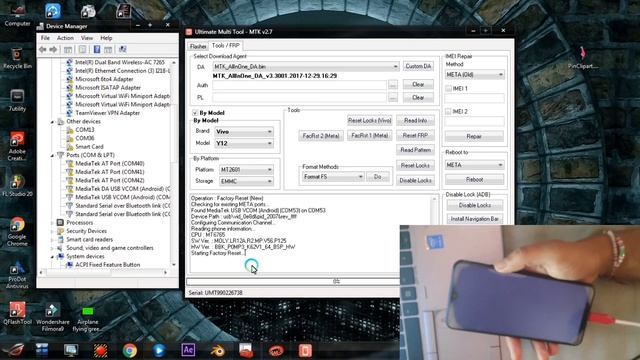This screenshot has height=360, width=640.
Task: Select MediaTek AT Port (COM40) entry
Action: coord(109,163)
